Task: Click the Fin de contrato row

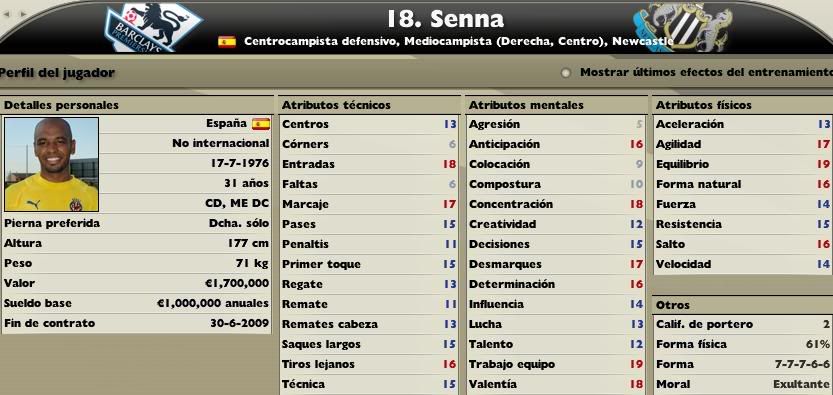Action: [x=137, y=323]
